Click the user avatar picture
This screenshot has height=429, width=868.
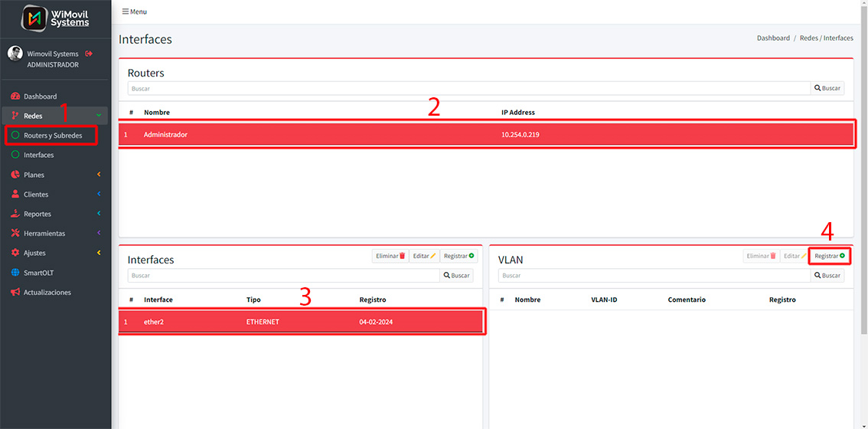coord(15,53)
